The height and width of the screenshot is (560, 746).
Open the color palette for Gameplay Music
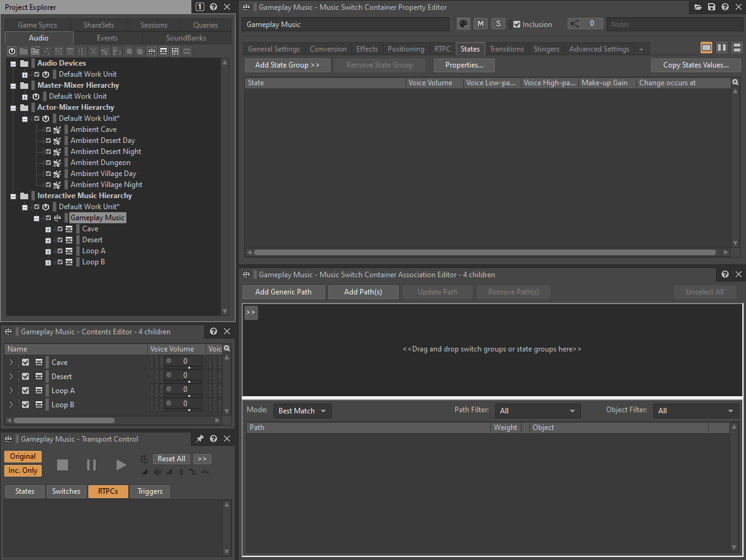[464, 24]
